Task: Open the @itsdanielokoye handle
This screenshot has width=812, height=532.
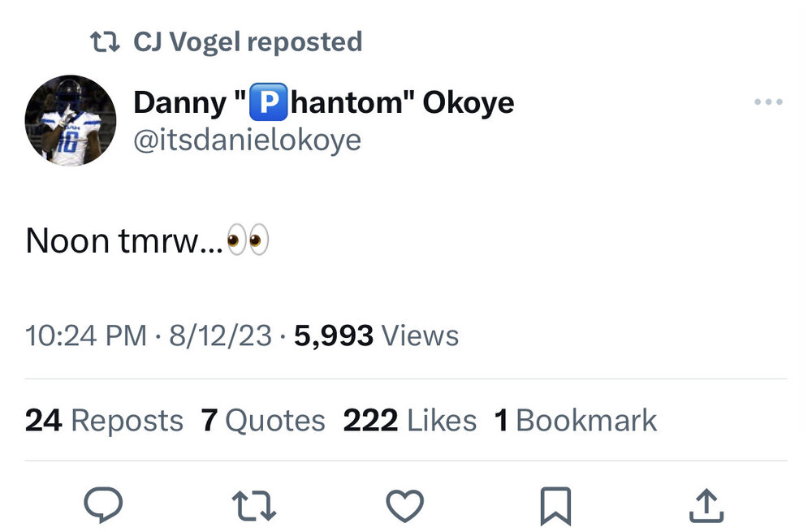Action: [x=247, y=140]
